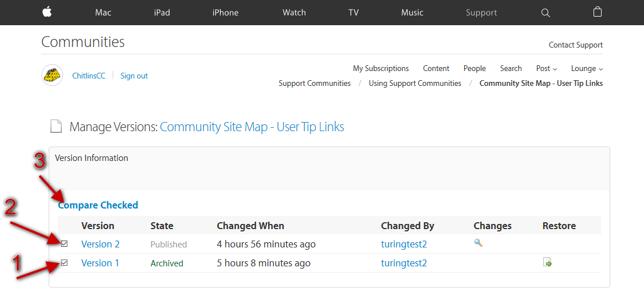644x307 pixels.
Task: Click the Compare Checked link
Action: click(98, 205)
